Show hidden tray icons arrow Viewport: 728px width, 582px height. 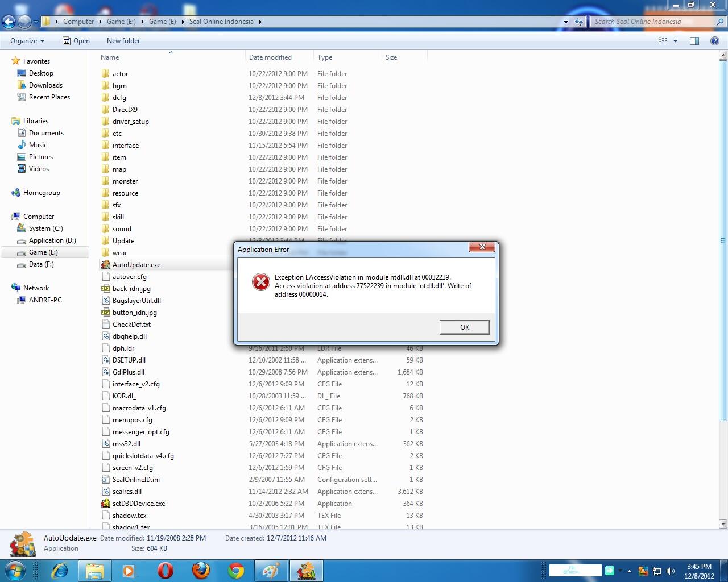(629, 571)
